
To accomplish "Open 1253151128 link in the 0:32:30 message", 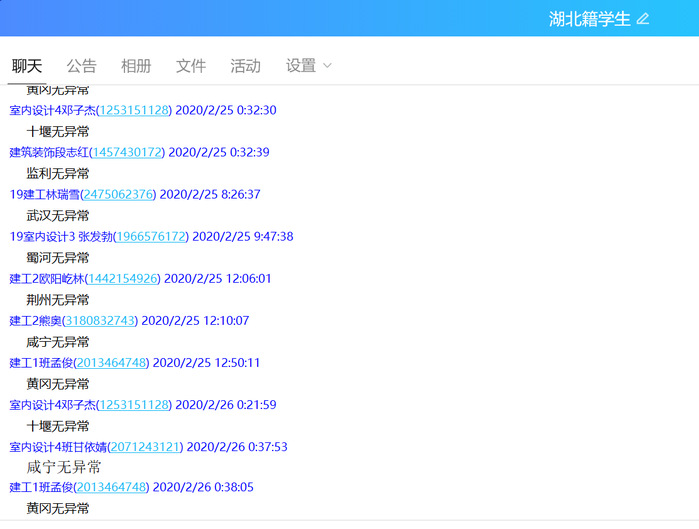I will [134, 110].
